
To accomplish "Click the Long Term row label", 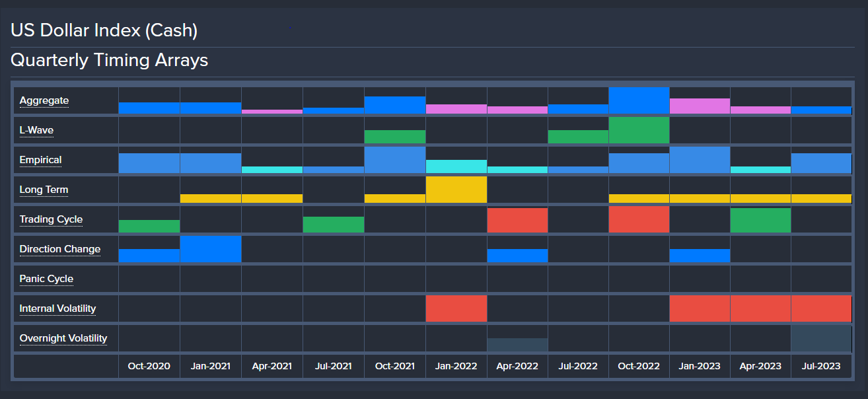I will pos(44,190).
